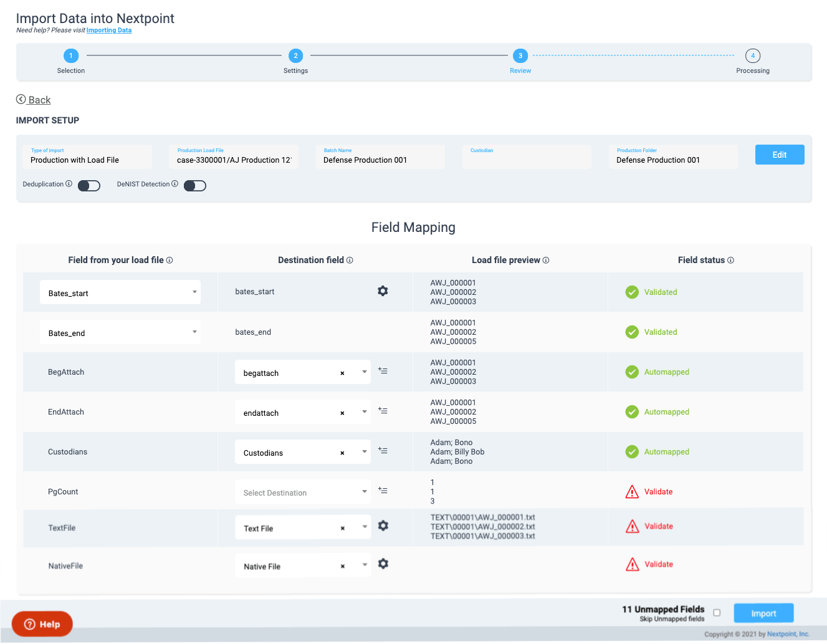Image resolution: width=827 pixels, height=644 pixels.
Task: Click gear icon next to bates_start destination
Action: point(383,291)
